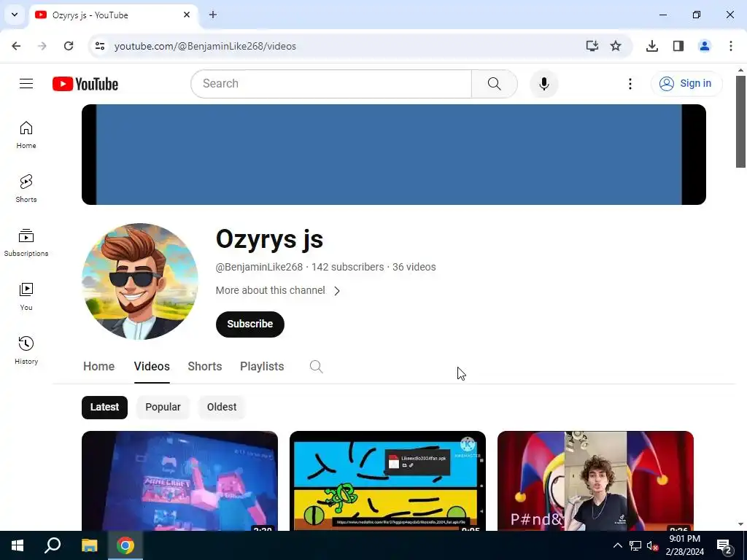Search within the channel using magnifier
This screenshot has height=560, width=747.
tap(317, 366)
